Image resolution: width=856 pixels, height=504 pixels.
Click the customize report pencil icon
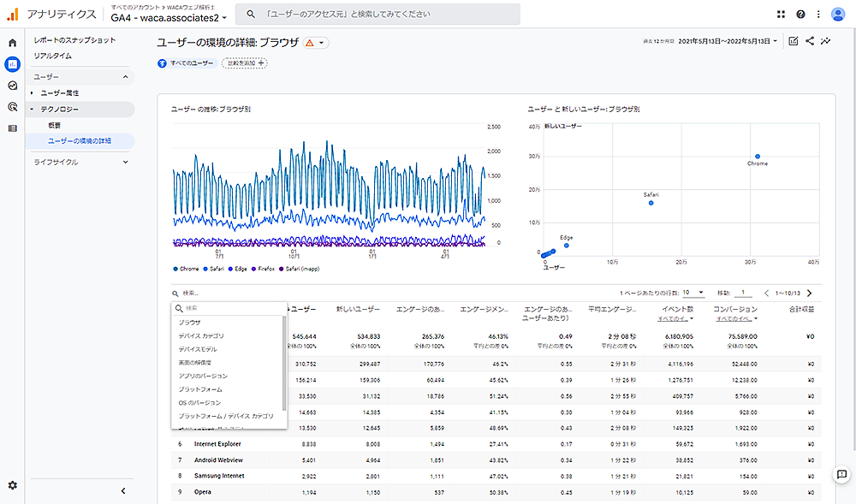[794, 41]
